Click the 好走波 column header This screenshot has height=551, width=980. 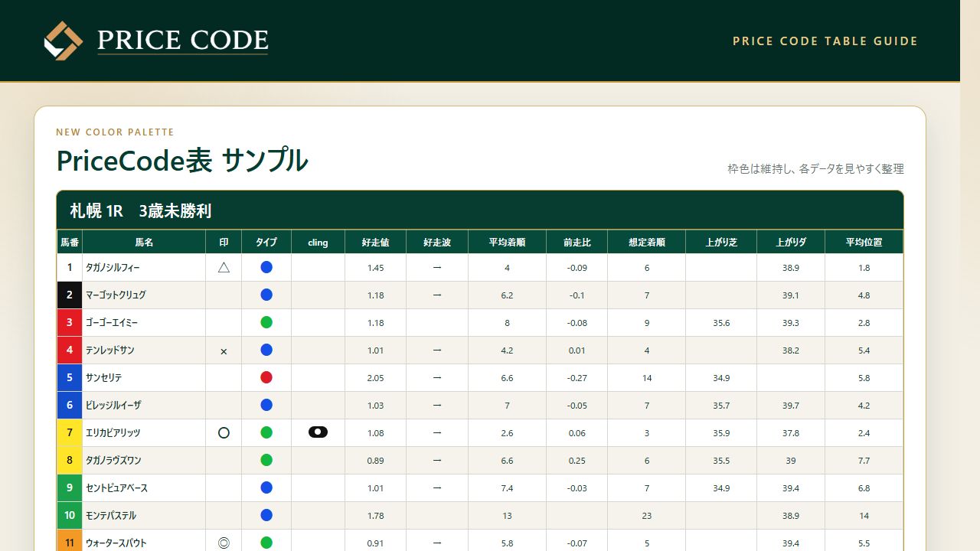coord(437,242)
